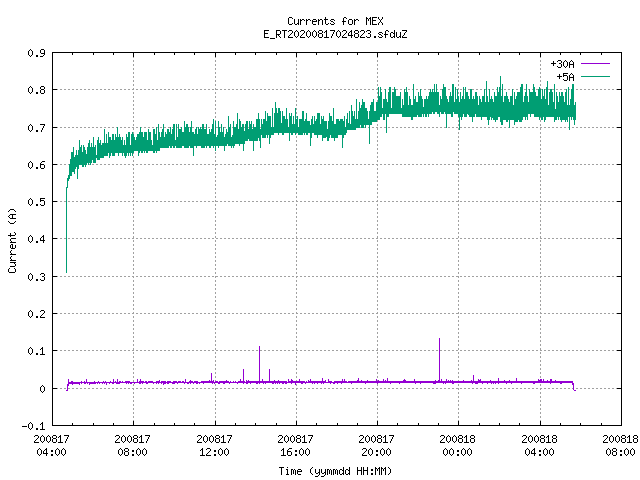640x480 pixels.
Task: Click the +5A legend label
Action: (565, 77)
